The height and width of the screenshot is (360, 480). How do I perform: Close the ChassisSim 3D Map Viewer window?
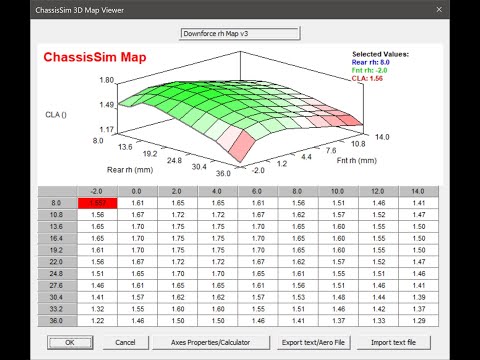(439, 10)
